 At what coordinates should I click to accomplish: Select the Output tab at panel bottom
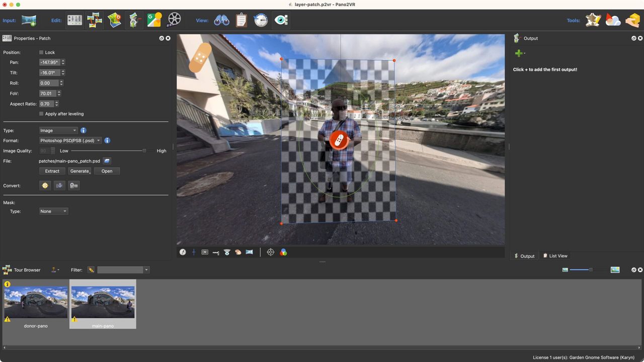click(524, 256)
